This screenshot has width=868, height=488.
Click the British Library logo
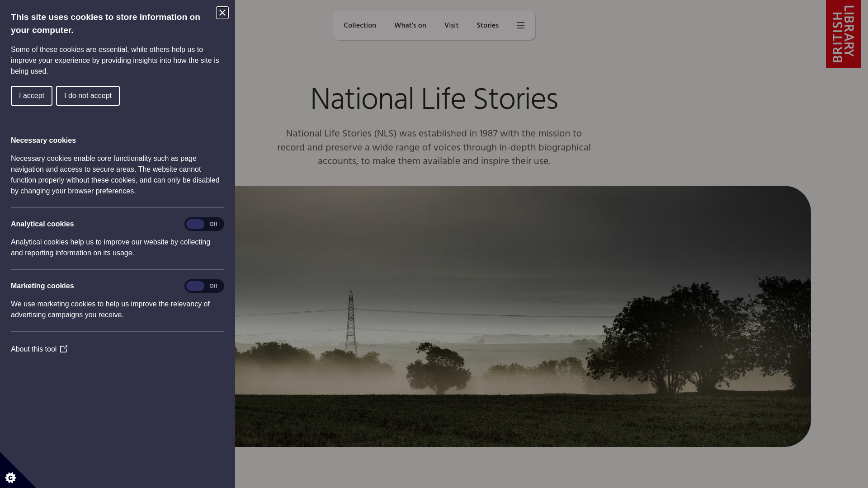pos(843,34)
